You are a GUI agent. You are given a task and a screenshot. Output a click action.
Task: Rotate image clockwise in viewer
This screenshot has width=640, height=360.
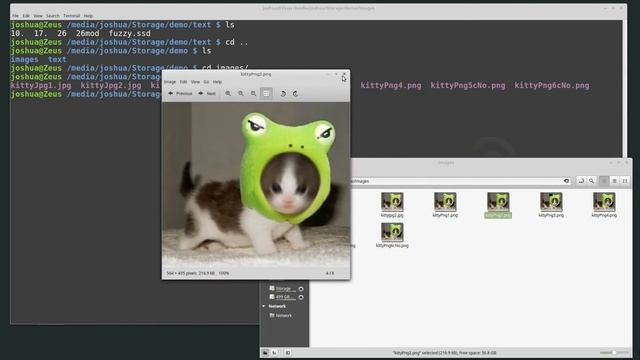(296, 93)
